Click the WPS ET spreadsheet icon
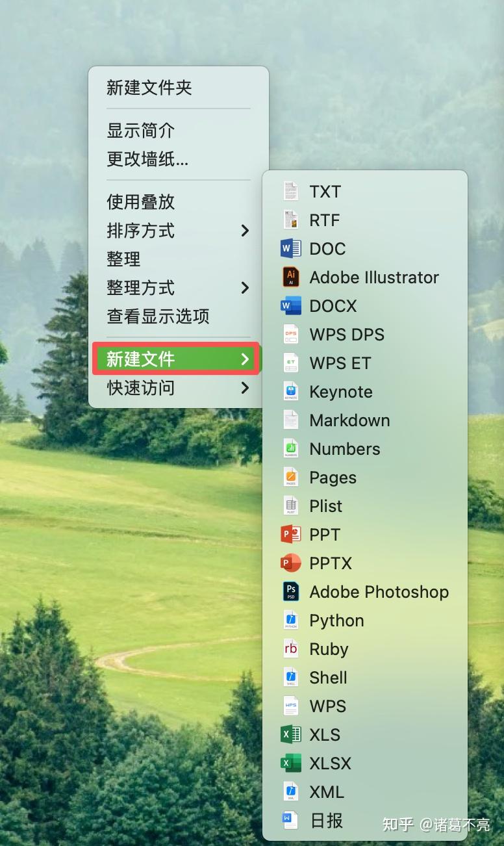504x846 pixels. tap(291, 363)
